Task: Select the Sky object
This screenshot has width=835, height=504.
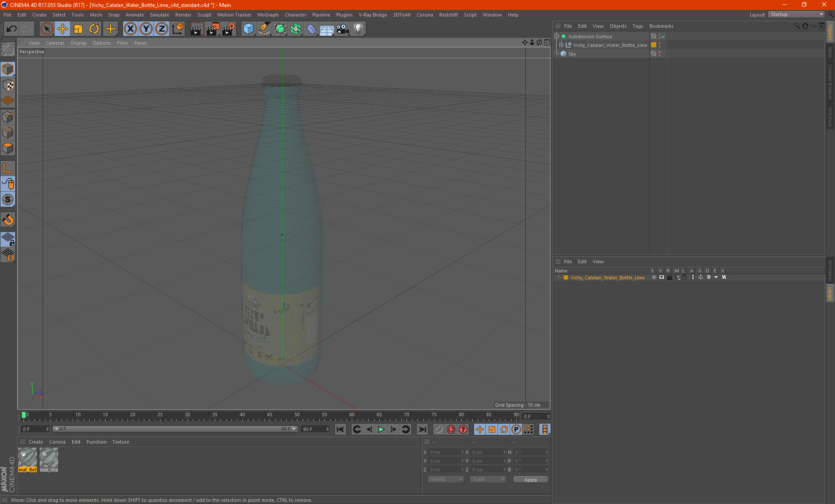Action: 572,54
